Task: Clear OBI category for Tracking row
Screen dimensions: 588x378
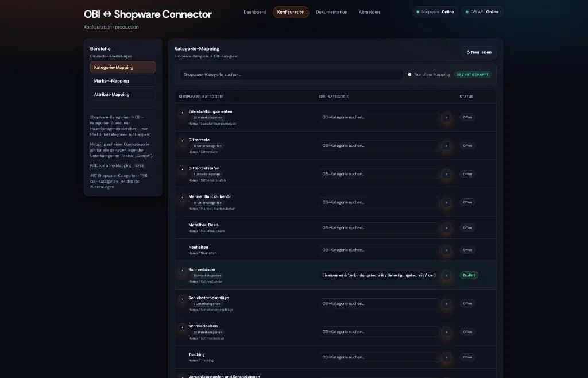Action: 446,357
